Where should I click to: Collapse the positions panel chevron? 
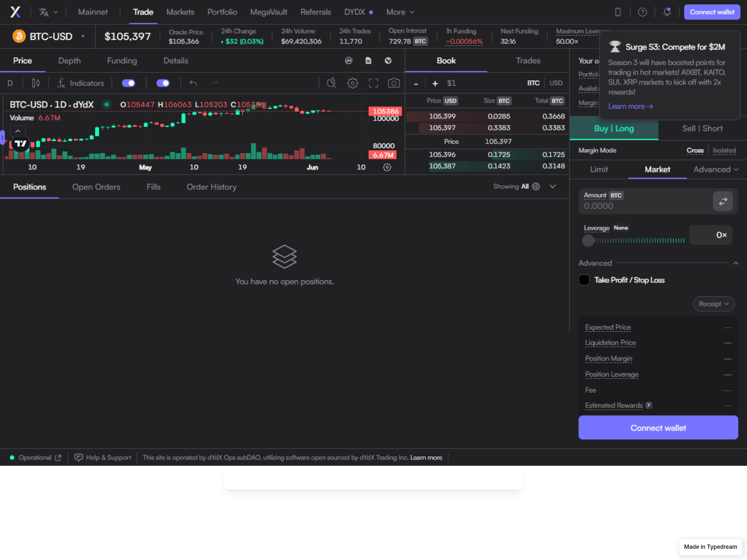click(x=553, y=186)
